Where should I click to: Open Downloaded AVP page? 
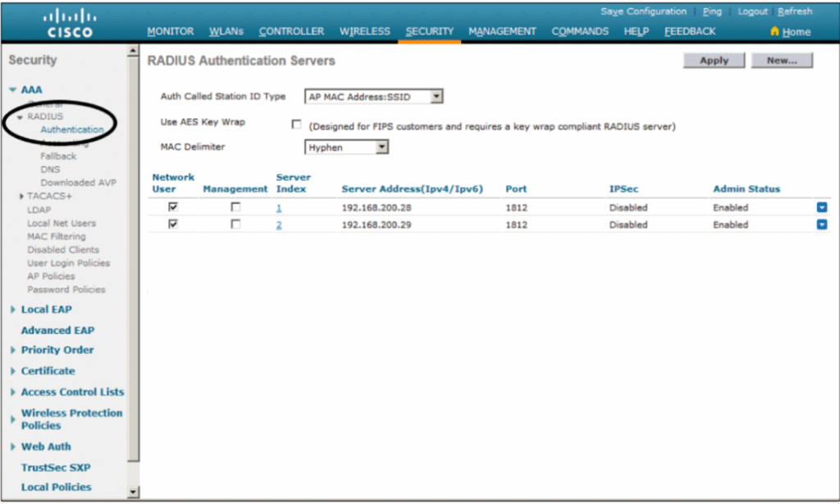click(x=78, y=183)
